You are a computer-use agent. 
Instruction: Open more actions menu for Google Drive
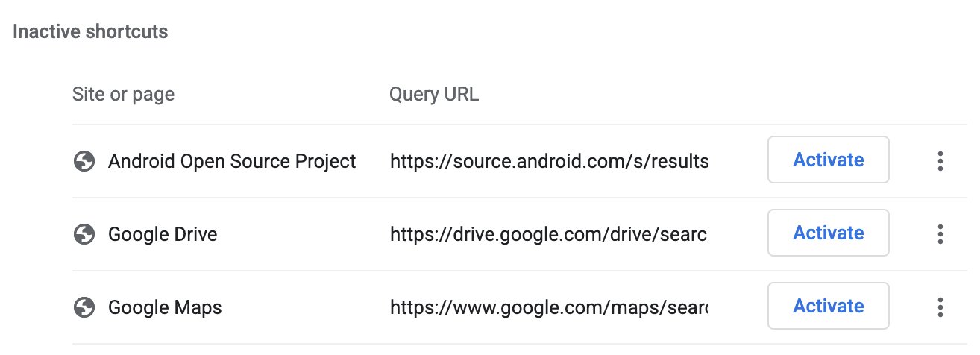(x=940, y=233)
